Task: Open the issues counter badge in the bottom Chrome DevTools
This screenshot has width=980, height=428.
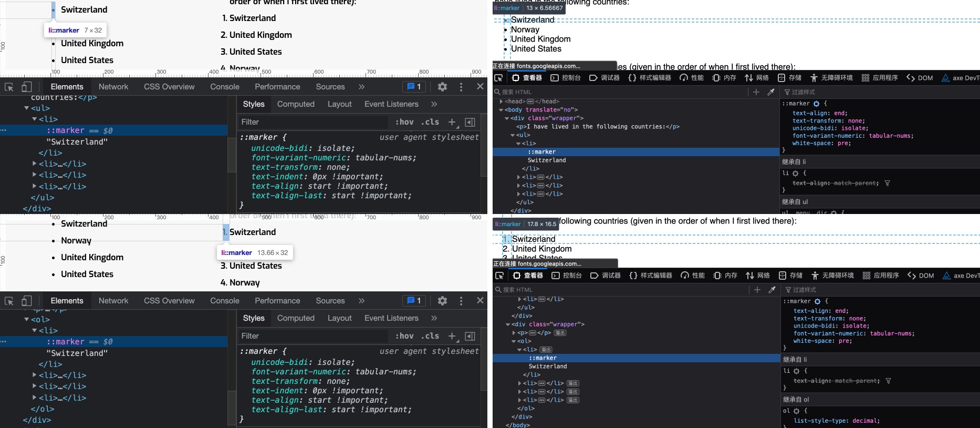Action: pos(414,301)
